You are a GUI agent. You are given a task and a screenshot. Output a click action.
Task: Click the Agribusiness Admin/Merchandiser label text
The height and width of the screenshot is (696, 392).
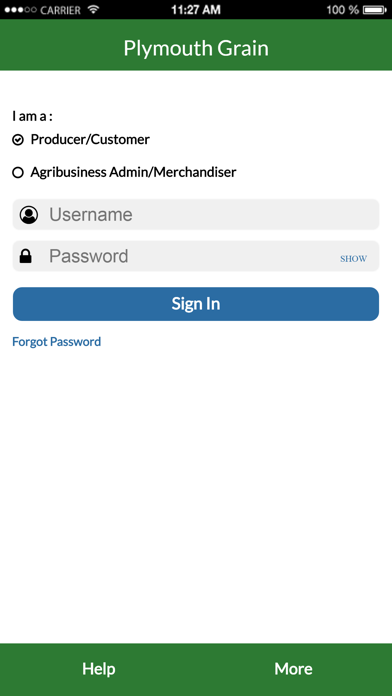[133, 172]
